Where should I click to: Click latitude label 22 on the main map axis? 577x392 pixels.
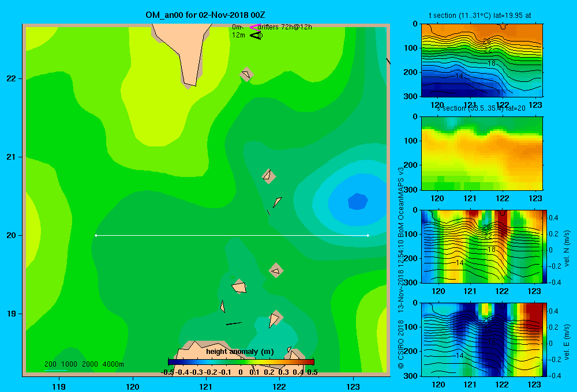[12, 78]
